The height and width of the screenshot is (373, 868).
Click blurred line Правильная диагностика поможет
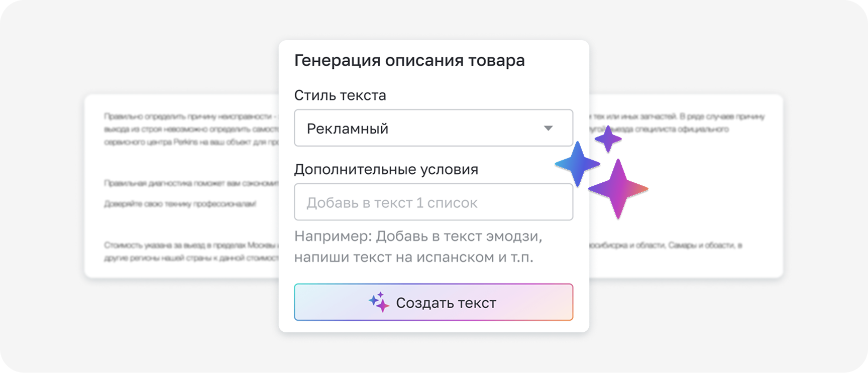pyautogui.click(x=191, y=183)
